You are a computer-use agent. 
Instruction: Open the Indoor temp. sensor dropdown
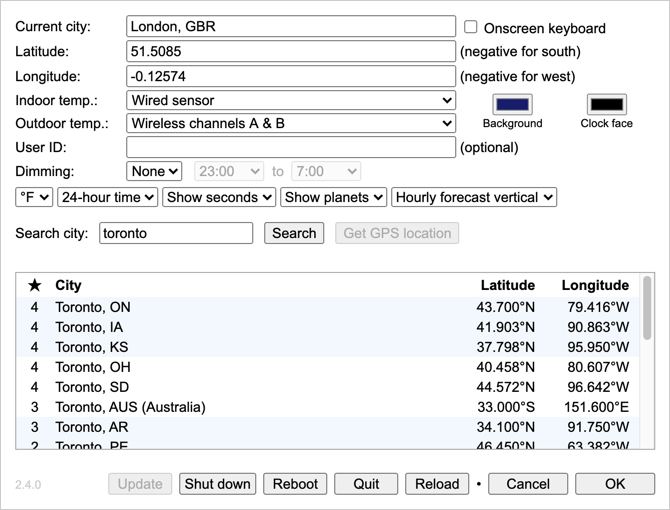pos(290,100)
